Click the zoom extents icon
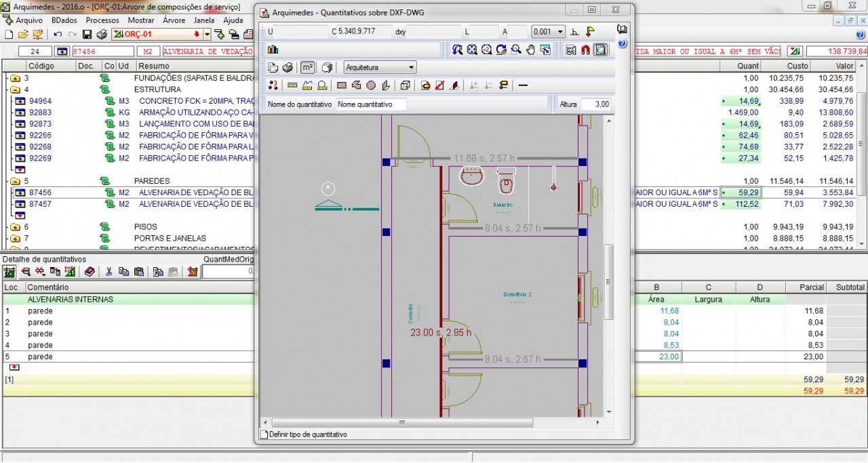 [x=473, y=49]
